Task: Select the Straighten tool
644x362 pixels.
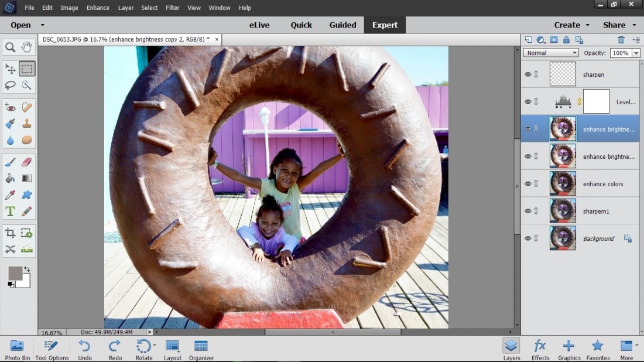Action: (27, 250)
